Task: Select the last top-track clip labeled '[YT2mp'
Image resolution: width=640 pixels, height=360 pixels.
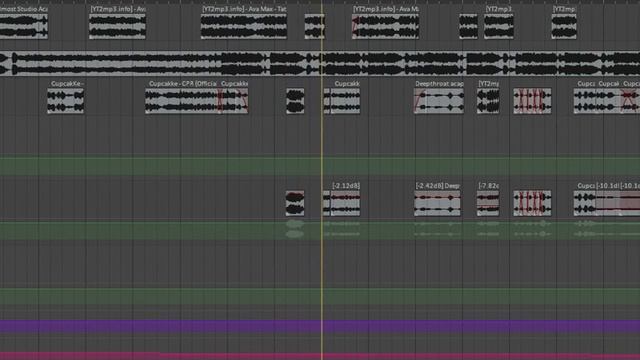Action: (x=564, y=27)
